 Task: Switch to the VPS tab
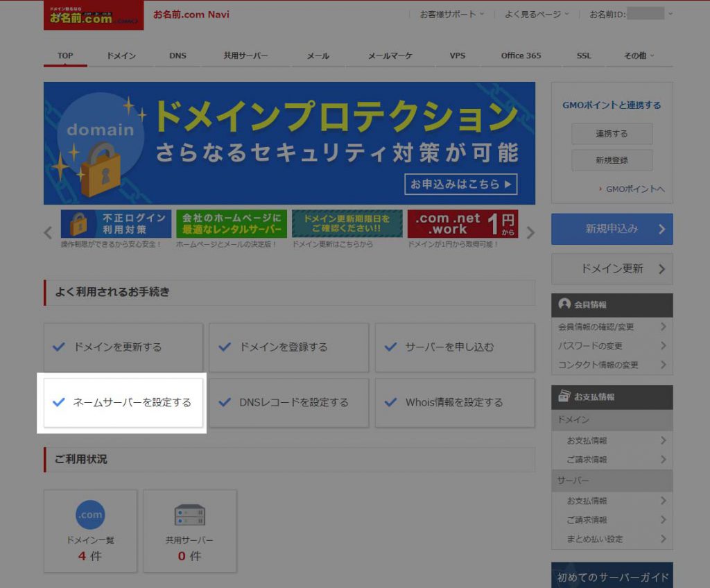point(458,55)
